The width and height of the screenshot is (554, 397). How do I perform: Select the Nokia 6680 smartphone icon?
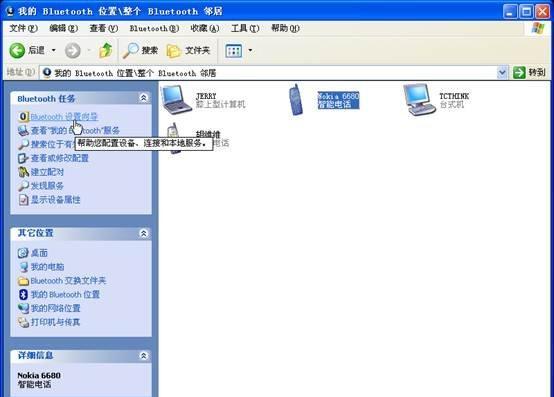click(x=296, y=100)
